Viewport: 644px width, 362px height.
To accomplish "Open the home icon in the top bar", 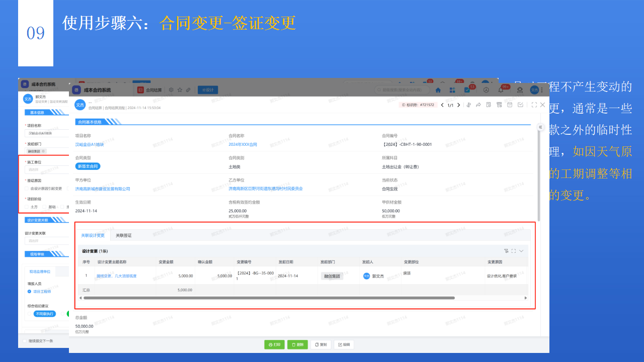I will coord(438,89).
